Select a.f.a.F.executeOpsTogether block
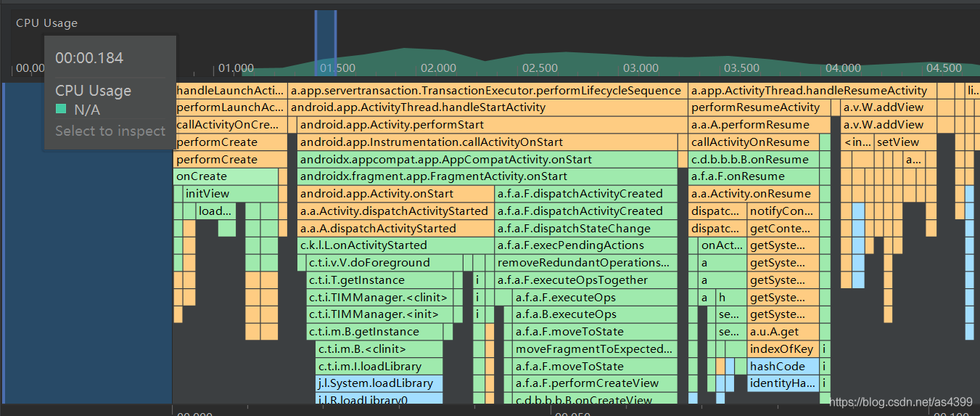Viewport: 980px width, 416px height. tap(586, 280)
